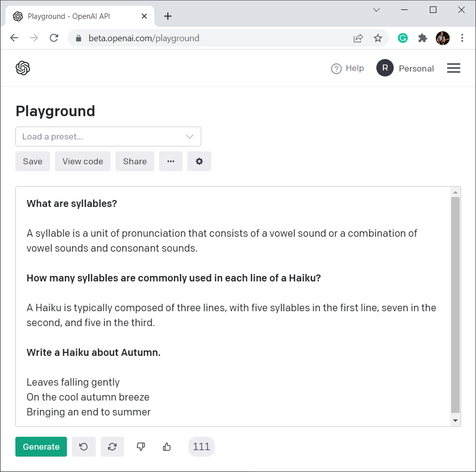Open the browser Extensions puzzle icon

(422, 38)
